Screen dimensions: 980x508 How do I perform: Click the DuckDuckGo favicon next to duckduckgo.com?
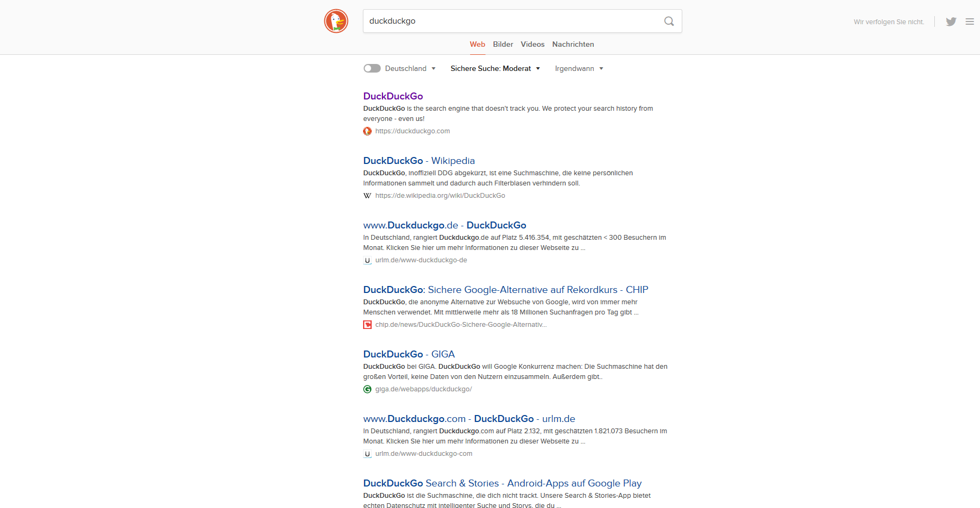coord(367,131)
